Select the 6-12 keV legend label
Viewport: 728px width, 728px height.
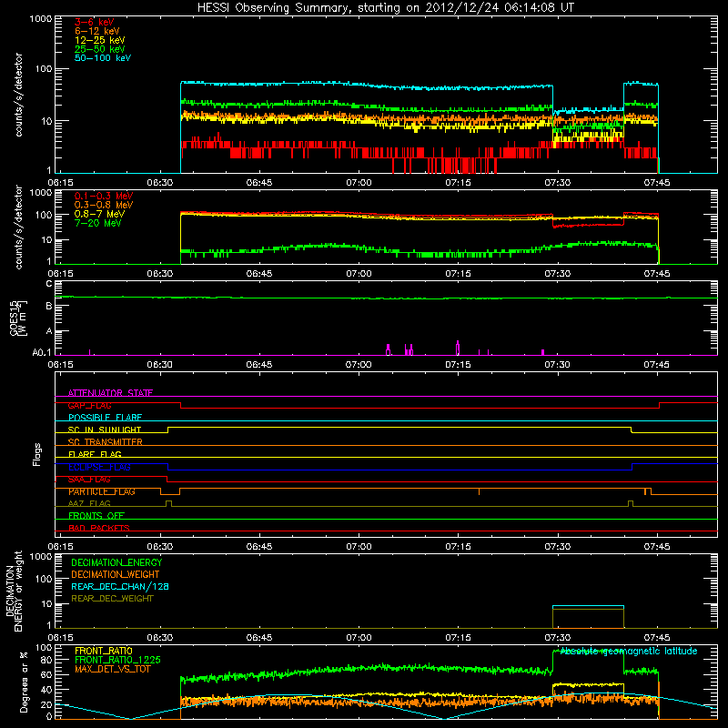coord(97,31)
